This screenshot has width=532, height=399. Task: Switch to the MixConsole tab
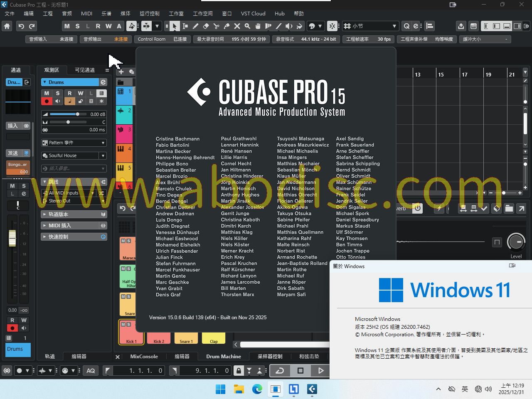coord(144,356)
